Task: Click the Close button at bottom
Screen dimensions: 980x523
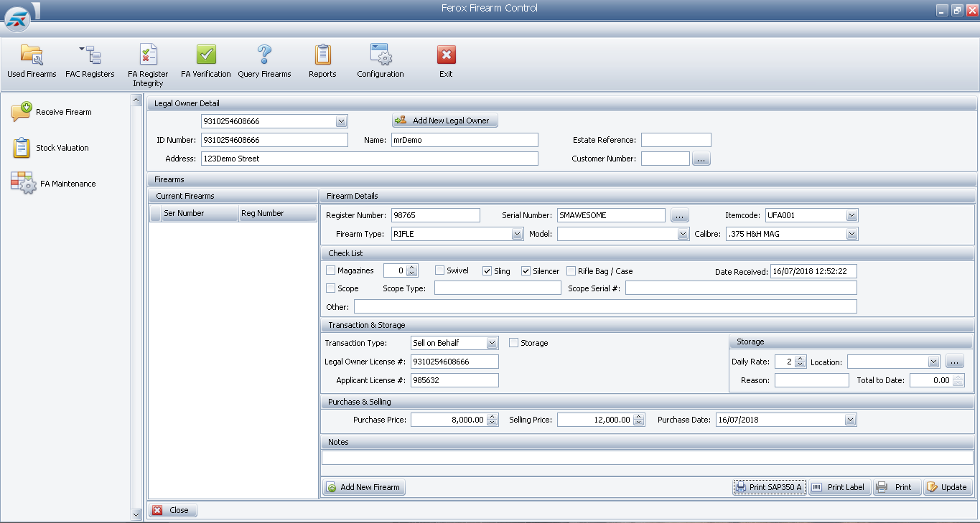Action: [172, 510]
